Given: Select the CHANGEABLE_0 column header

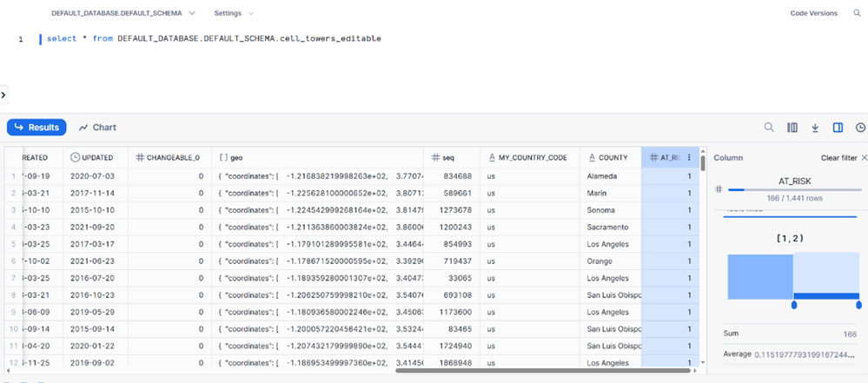Looking at the screenshot, I should pos(169,157).
